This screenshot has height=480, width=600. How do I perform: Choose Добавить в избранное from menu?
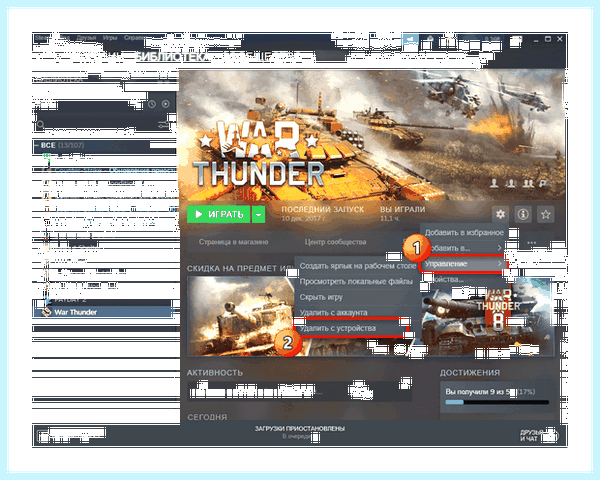click(464, 232)
